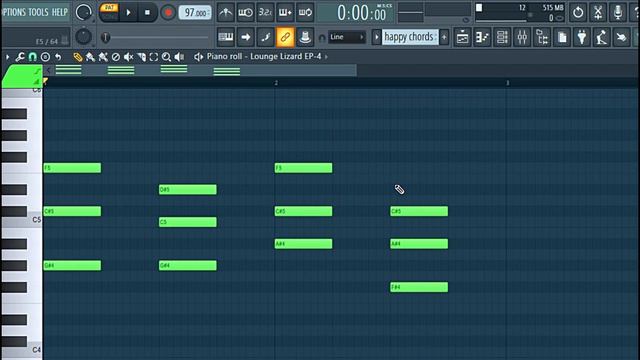Open the project picker/files icon

pos(562,38)
